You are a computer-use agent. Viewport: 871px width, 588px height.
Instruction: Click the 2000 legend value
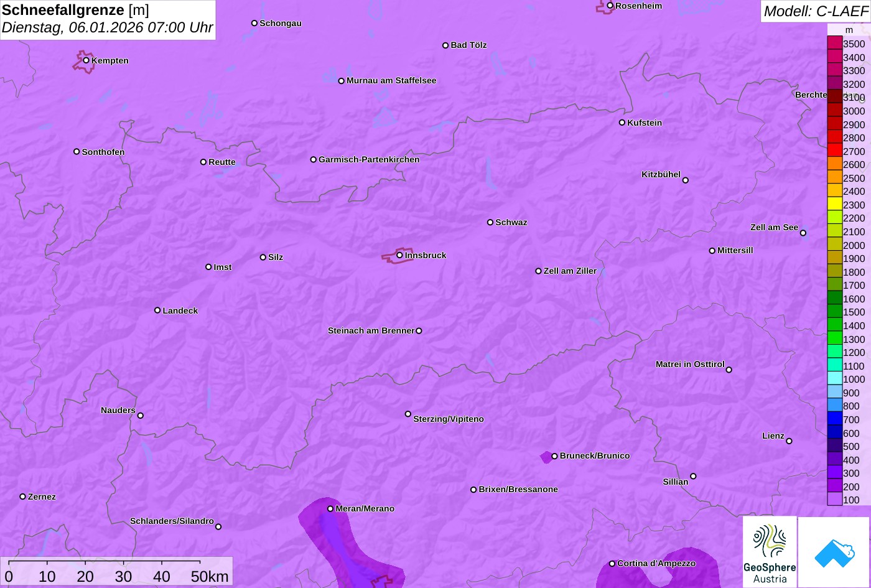854,245
